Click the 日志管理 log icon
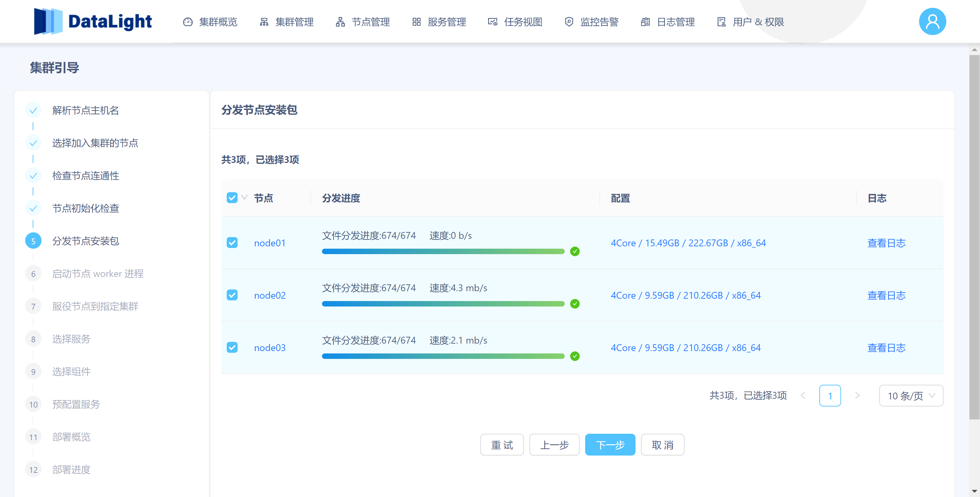The height and width of the screenshot is (497, 980). (x=645, y=22)
